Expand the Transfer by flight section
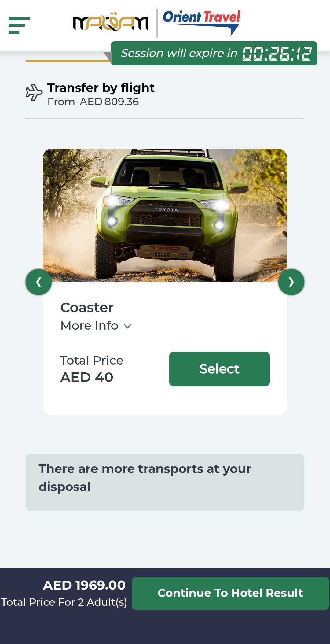Image resolution: width=330 pixels, height=644 pixels. click(x=101, y=88)
